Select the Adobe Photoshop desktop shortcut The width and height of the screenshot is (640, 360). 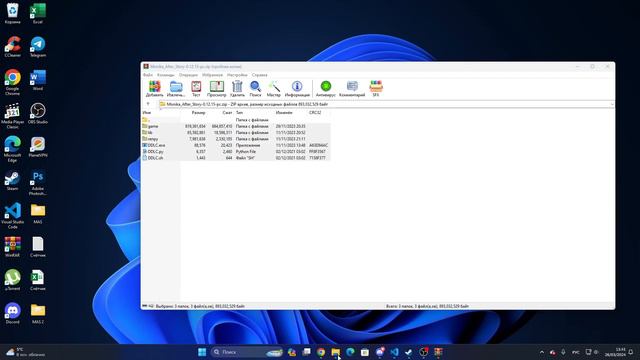(38, 182)
